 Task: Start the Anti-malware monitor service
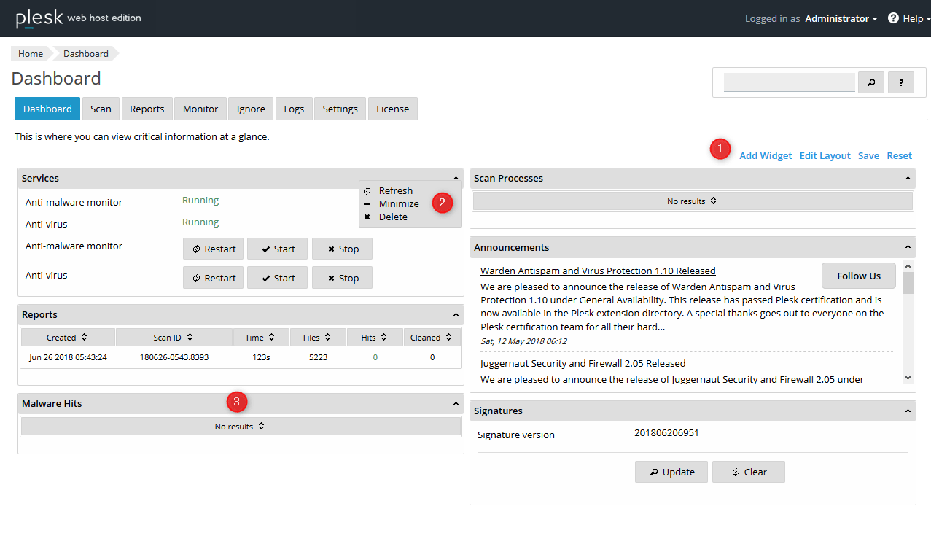pos(277,249)
